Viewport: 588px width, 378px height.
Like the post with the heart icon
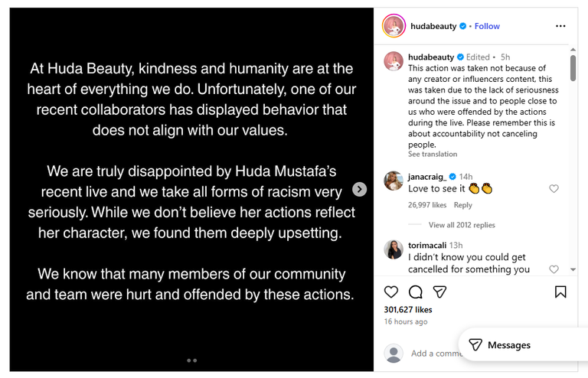coord(391,292)
